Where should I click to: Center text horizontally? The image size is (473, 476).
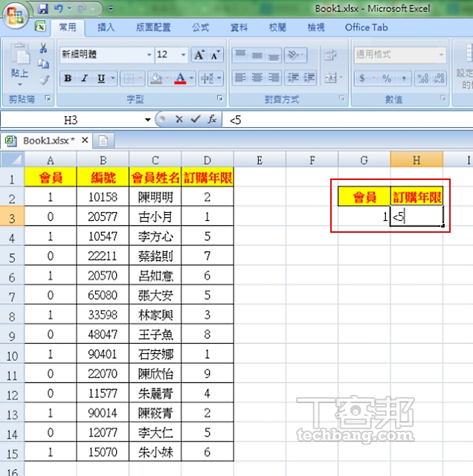point(257,77)
